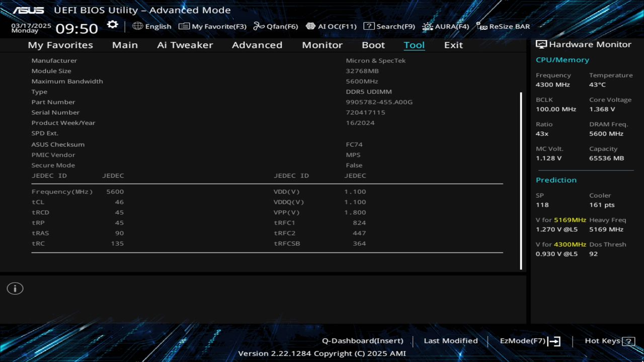Switch to My Favorites tab
Viewport: 644px width, 362px height.
(x=60, y=45)
